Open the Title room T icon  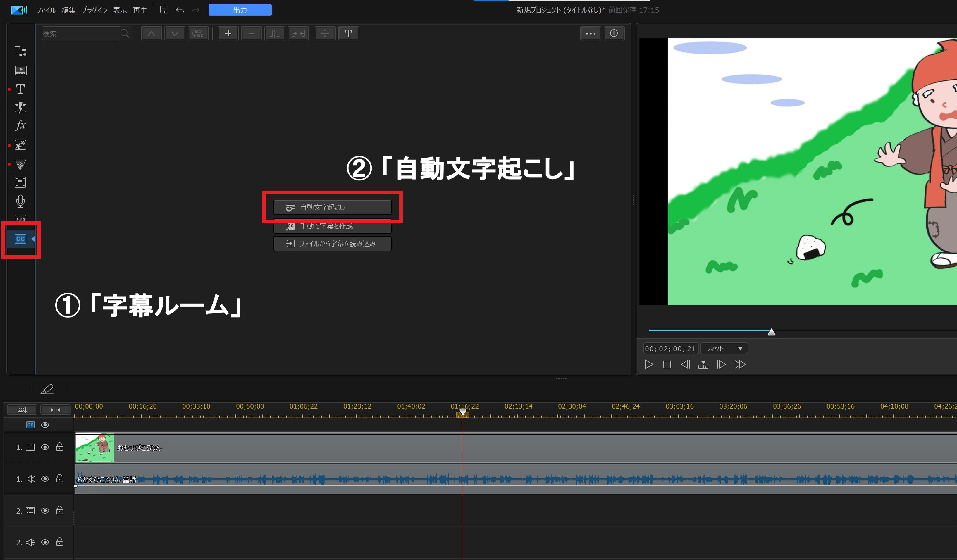tap(20, 89)
